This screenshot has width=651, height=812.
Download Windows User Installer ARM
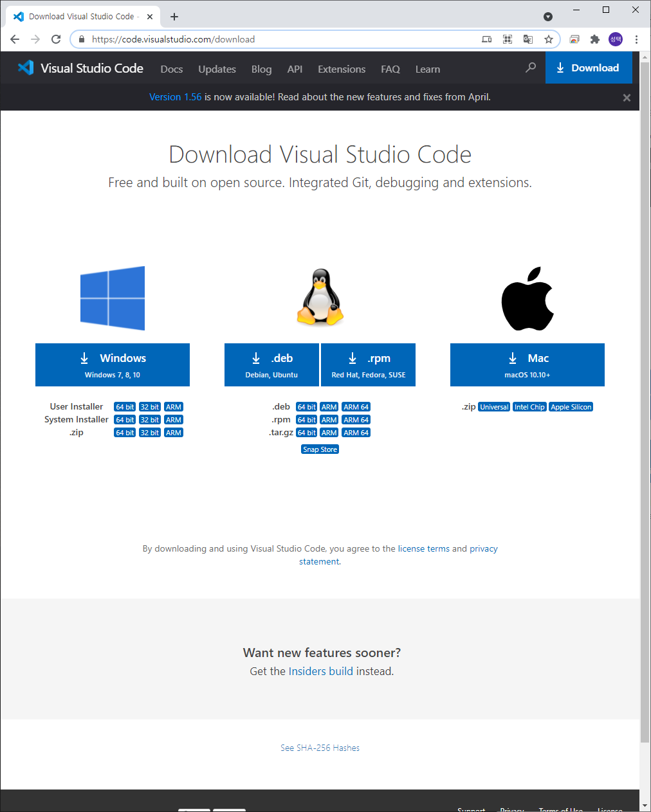[x=174, y=407]
